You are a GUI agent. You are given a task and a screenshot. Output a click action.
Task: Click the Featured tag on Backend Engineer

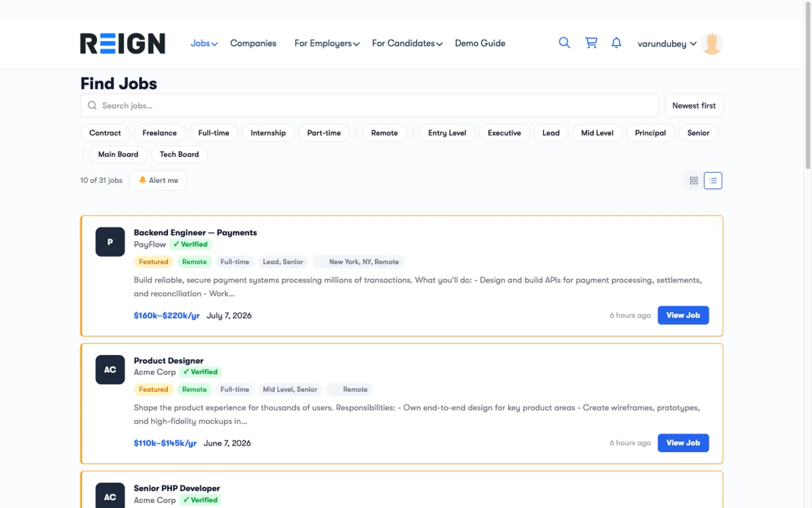(153, 262)
